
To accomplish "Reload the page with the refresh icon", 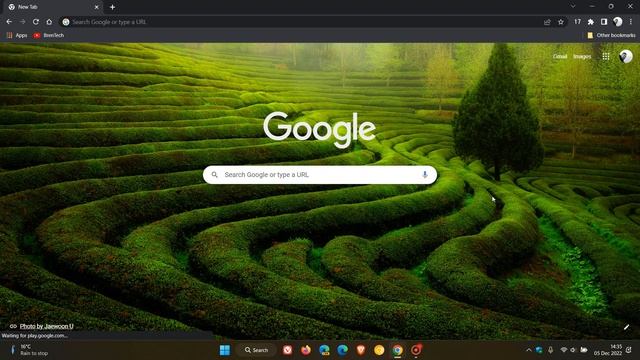I will tap(36, 22).
